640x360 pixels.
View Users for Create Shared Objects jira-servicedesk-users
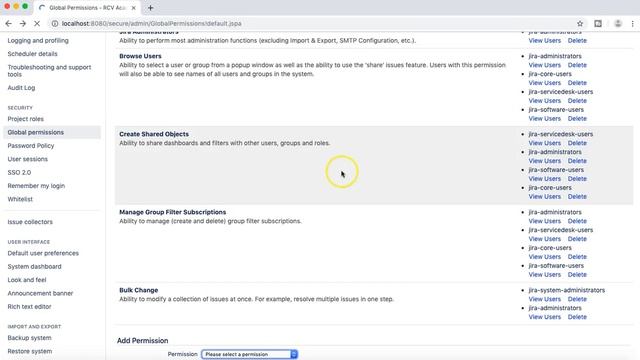pyautogui.click(x=544, y=143)
